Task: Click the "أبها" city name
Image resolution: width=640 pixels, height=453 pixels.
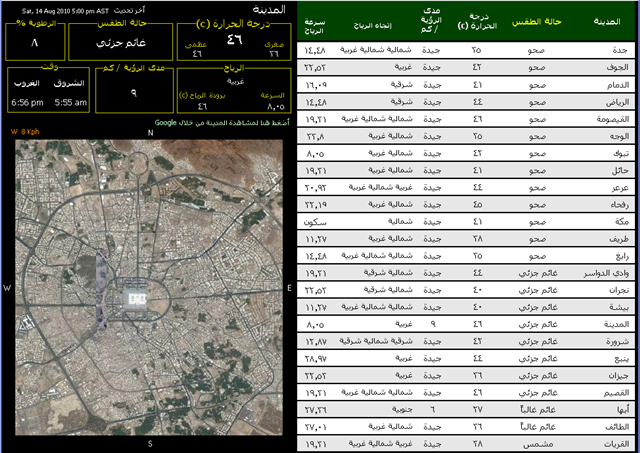Action: tap(623, 410)
